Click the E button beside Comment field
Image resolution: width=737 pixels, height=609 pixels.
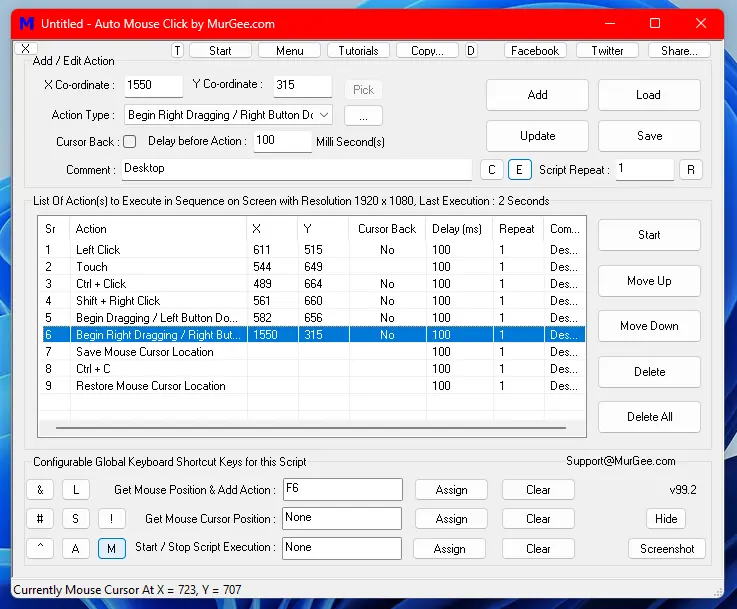(519, 170)
